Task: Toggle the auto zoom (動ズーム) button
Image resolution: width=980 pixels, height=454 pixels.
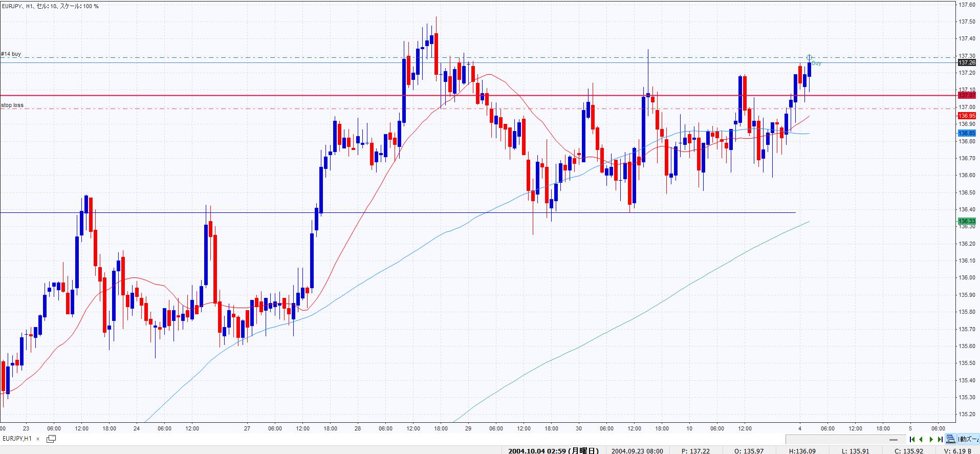Action: (x=968, y=439)
